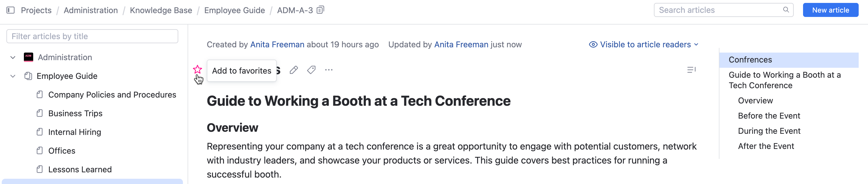
Task: Open Anita Freeman's profile link after Created by
Action: click(277, 45)
